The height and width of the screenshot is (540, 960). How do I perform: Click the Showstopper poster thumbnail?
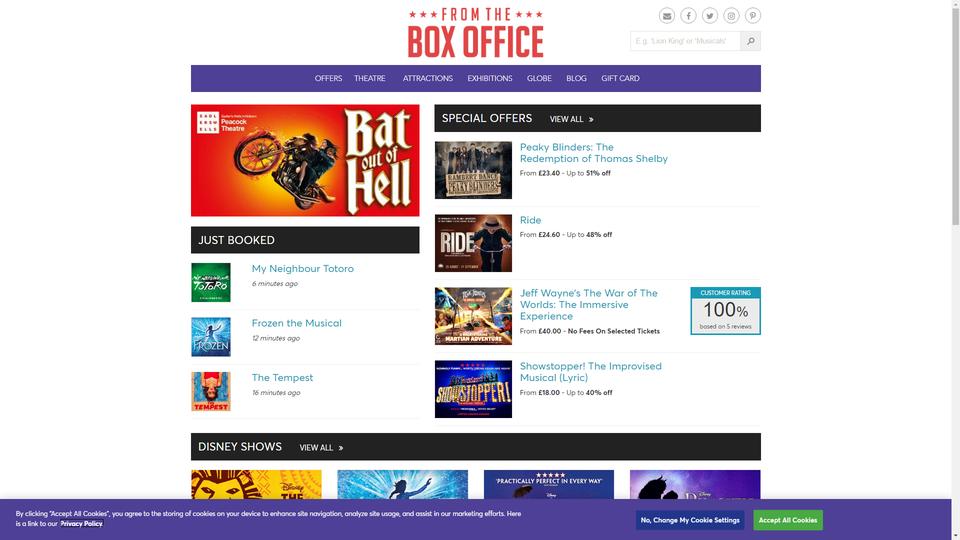click(x=473, y=389)
